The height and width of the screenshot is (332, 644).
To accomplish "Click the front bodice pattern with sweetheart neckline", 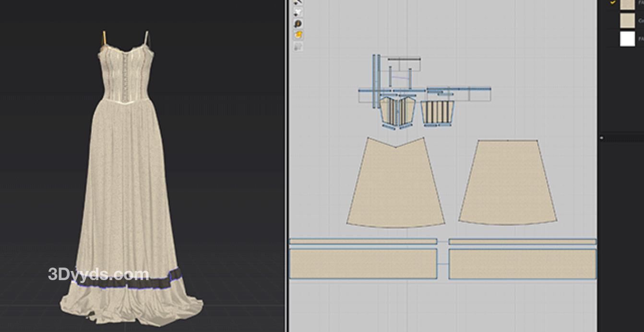I will [397, 111].
